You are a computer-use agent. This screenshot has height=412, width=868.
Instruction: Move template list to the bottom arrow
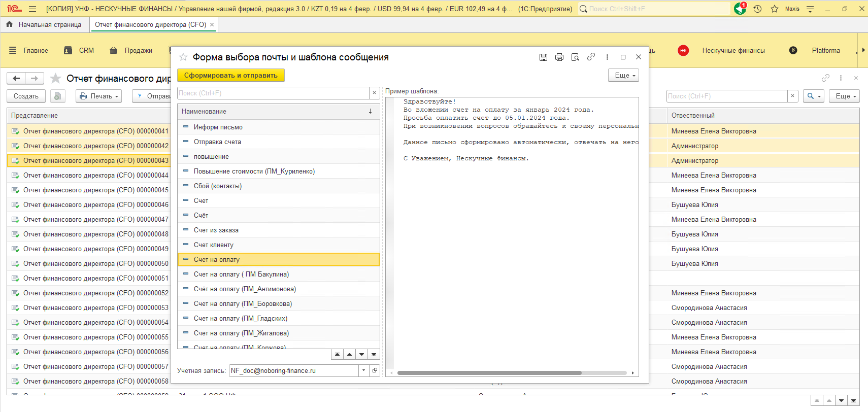coord(374,355)
